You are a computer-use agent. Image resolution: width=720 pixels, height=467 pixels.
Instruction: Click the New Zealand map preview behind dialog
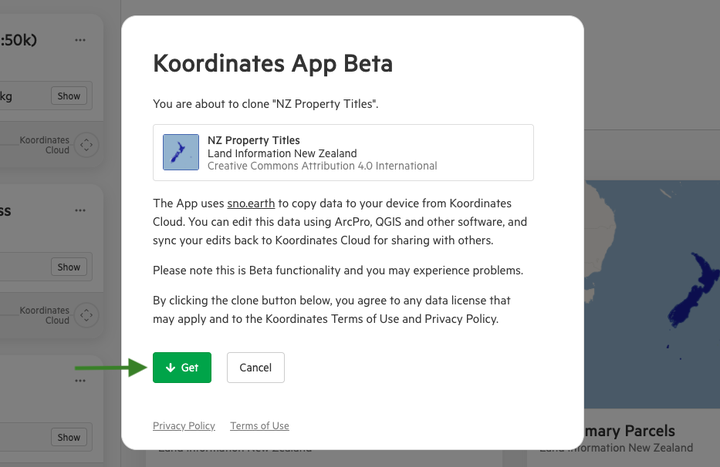pos(652,294)
